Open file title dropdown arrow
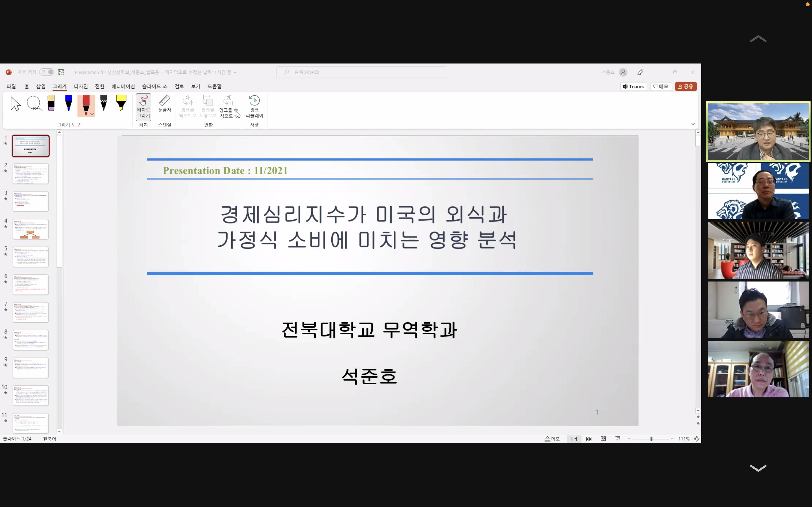Screen dimensions: 812x507 pos(235,73)
